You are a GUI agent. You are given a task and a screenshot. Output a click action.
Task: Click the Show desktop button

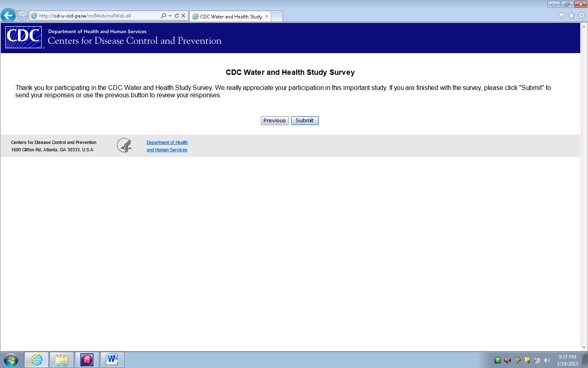pyautogui.click(x=585, y=360)
